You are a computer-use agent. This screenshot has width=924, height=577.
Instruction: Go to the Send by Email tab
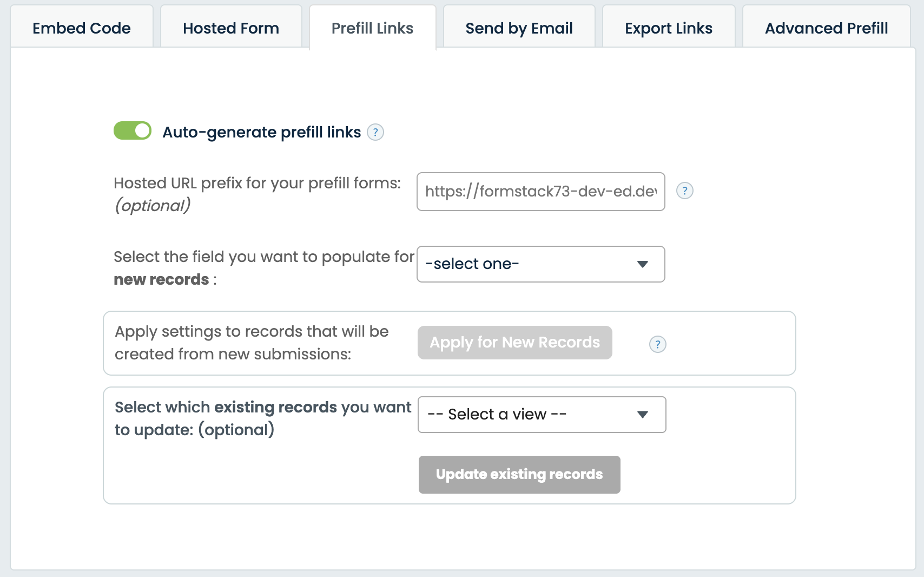point(519,28)
